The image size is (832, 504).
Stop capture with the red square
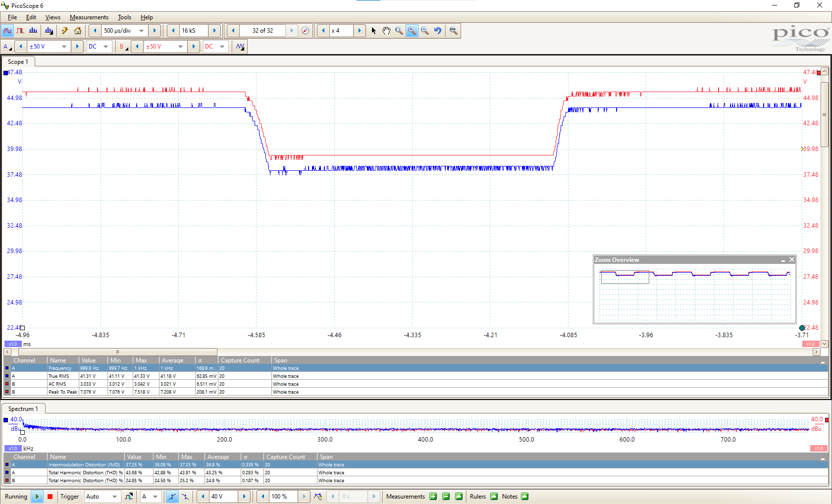[50, 497]
